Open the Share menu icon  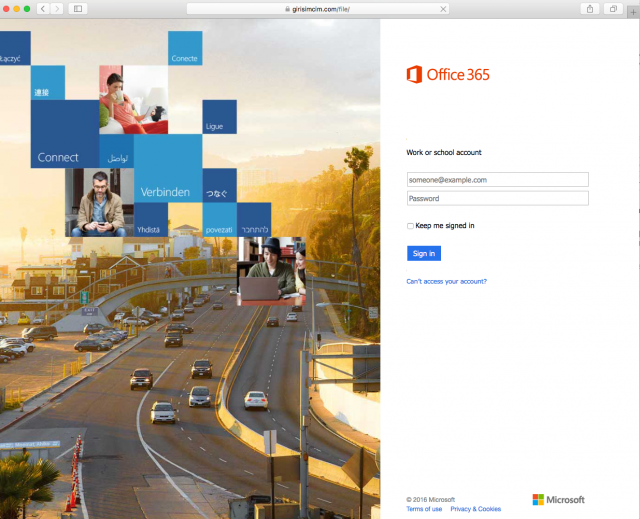tap(590, 9)
